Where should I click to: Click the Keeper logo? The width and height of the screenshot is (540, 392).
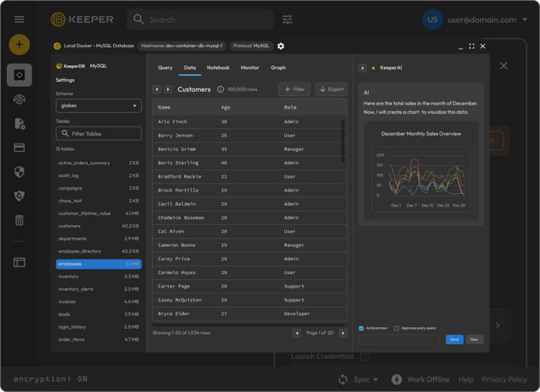(x=82, y=19)
